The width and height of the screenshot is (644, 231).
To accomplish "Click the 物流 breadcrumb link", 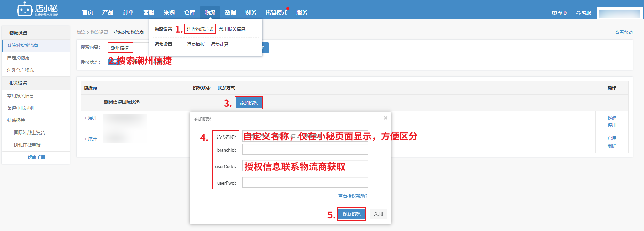I will [x=81, y=32].
